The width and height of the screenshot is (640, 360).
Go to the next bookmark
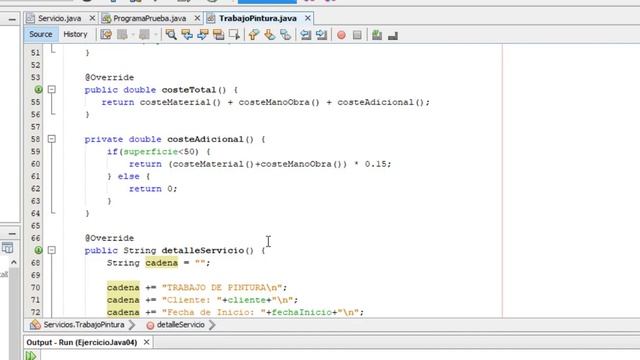point(269,35)
